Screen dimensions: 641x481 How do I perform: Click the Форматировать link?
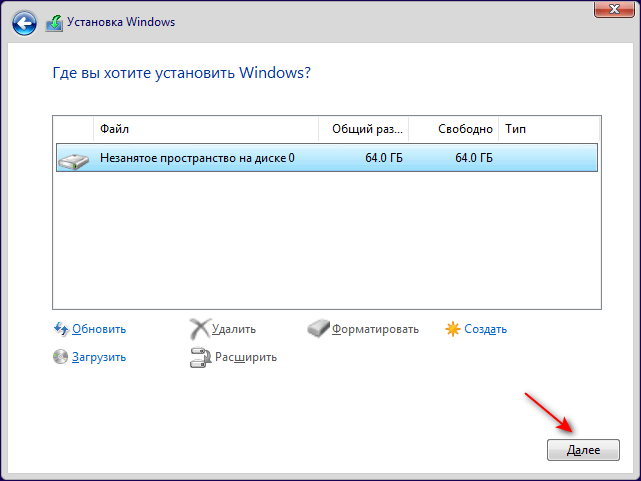point(375,329)
